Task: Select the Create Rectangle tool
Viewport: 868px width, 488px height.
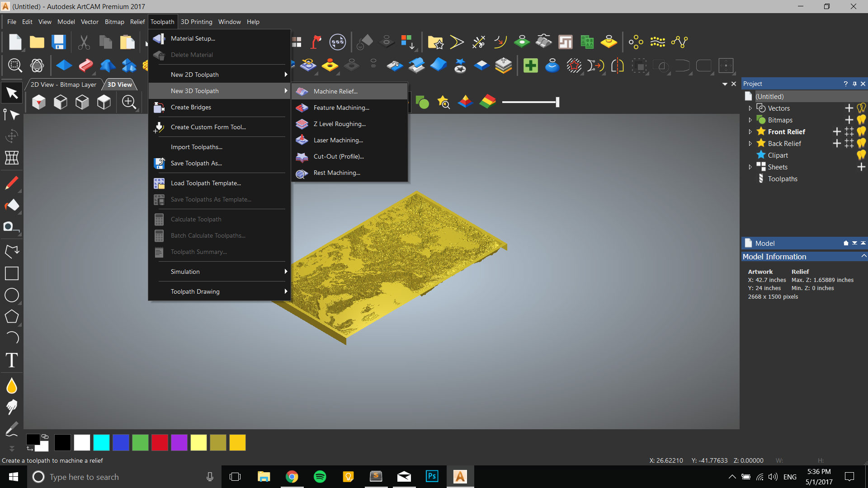Action: point(12,273)
